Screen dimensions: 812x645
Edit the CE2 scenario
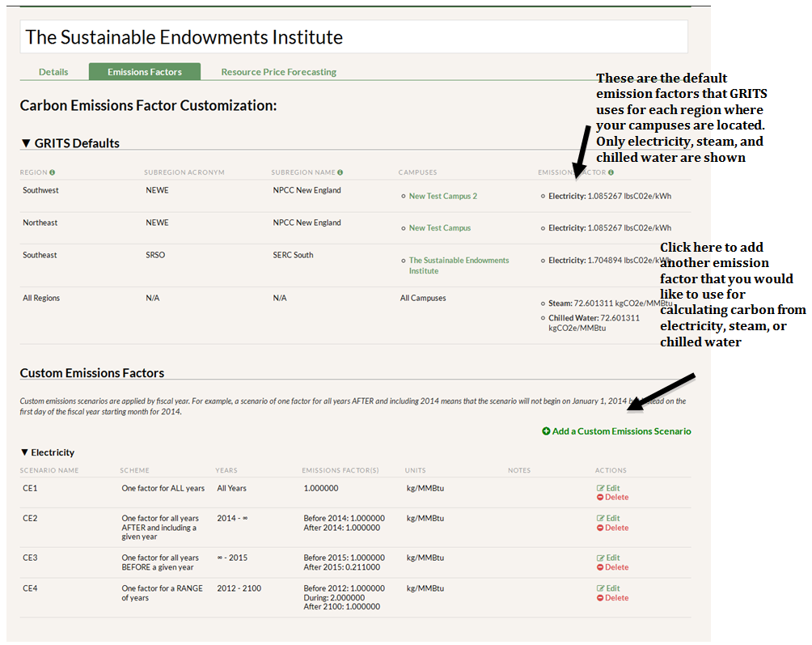coord(608,518)
